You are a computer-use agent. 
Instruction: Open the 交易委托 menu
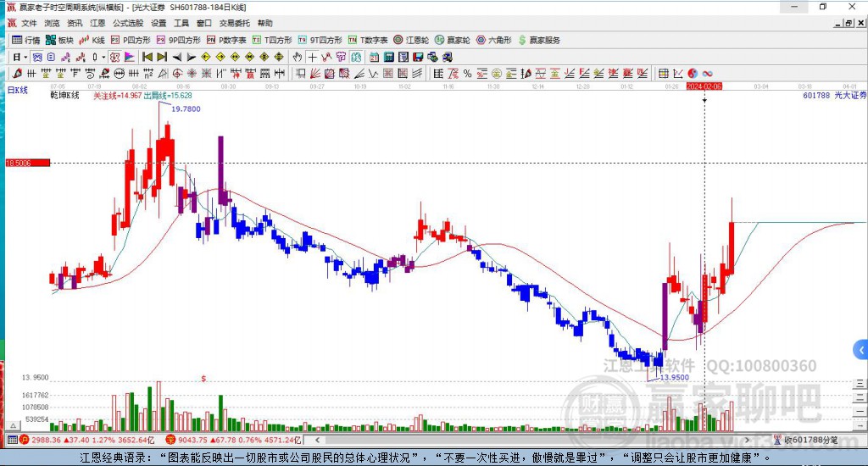tap(234, 23)
